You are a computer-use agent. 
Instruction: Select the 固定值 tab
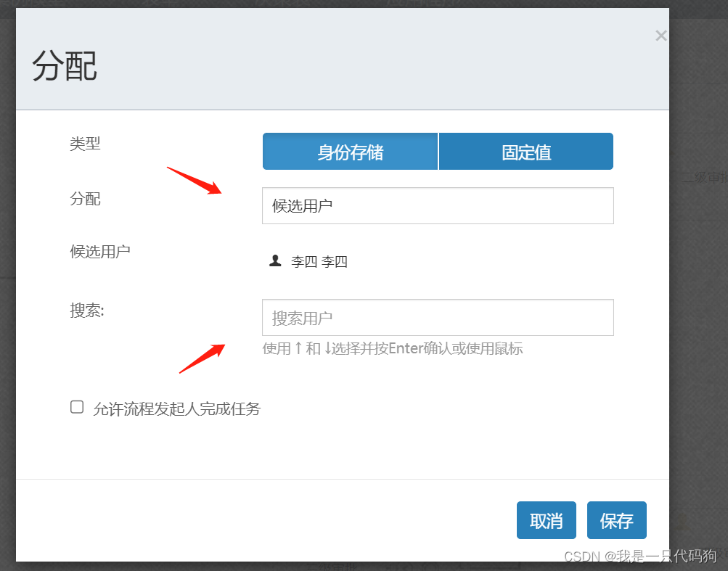pyautogui.click(x=525, y=151)
